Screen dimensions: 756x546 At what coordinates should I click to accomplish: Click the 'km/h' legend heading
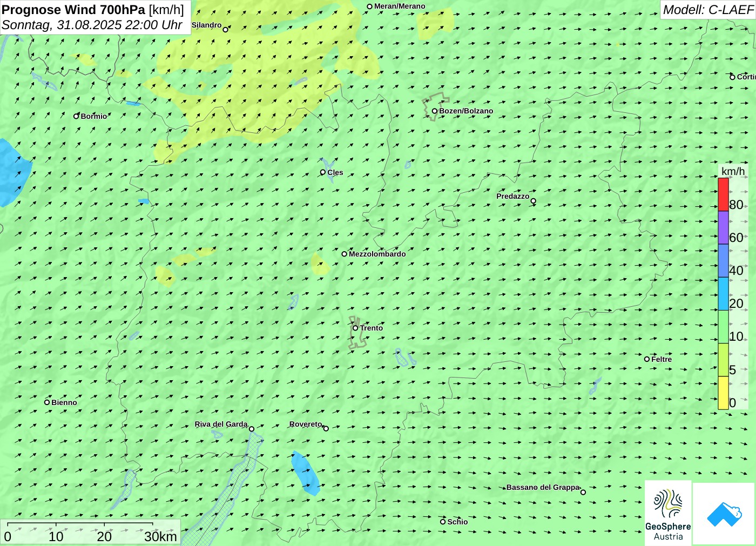(x=733, y=171)
